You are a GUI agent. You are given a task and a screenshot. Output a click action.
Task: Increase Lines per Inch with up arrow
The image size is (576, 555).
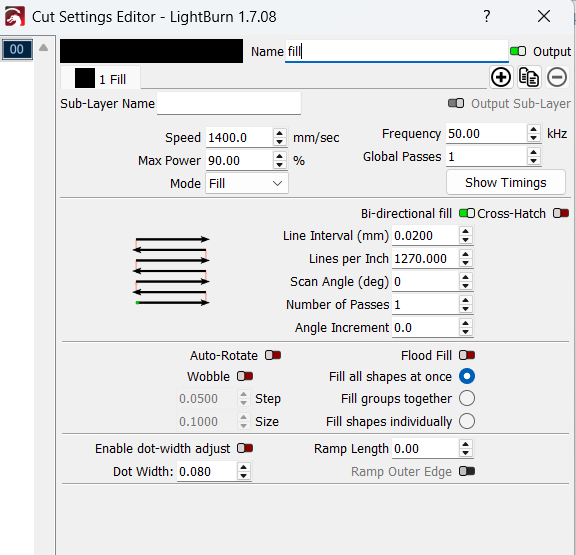tap(465, 254)
